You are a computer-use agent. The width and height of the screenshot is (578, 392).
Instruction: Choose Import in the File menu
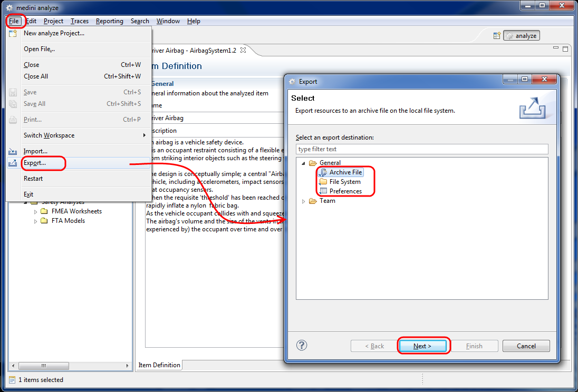79,151
